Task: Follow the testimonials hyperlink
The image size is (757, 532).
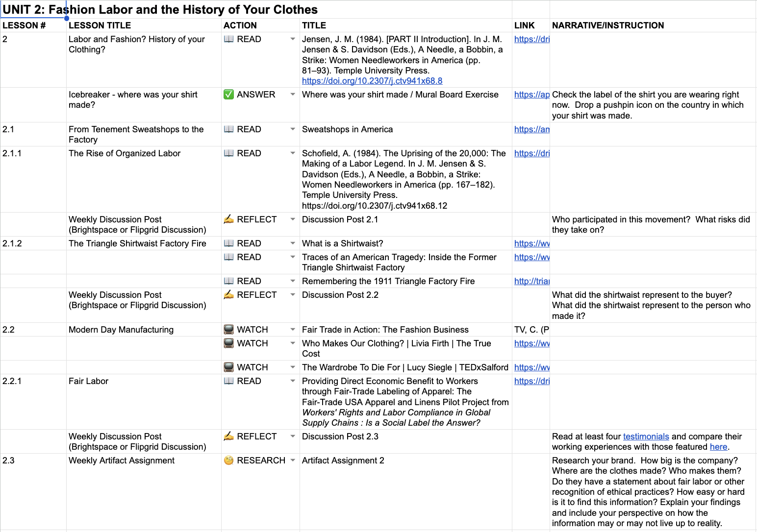Action: click(x=646, y=436)
